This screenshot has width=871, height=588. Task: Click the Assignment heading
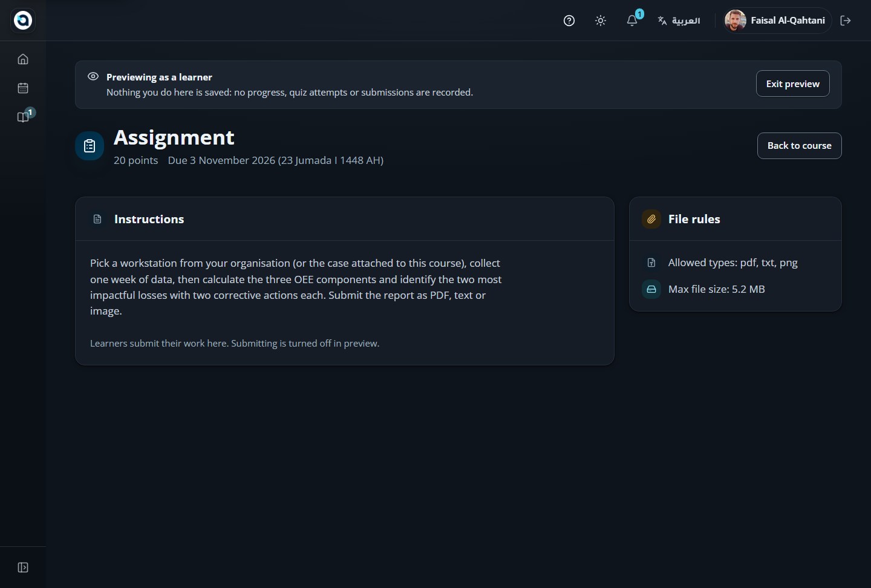[x=174, y=137]
